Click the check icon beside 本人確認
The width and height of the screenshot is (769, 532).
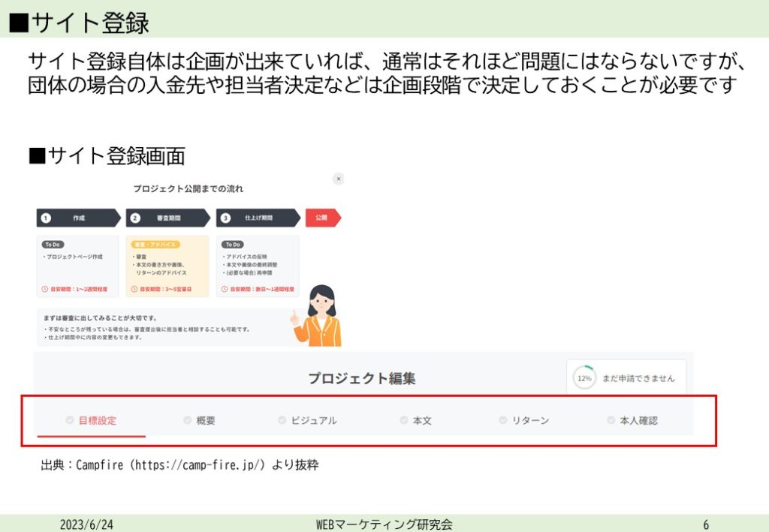tap(611, 420)
